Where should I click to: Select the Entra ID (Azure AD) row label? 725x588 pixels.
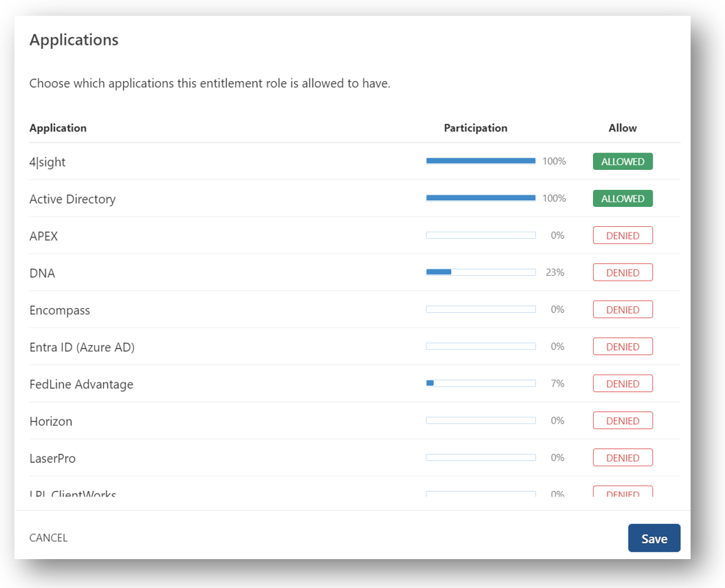tap(82, 347)
